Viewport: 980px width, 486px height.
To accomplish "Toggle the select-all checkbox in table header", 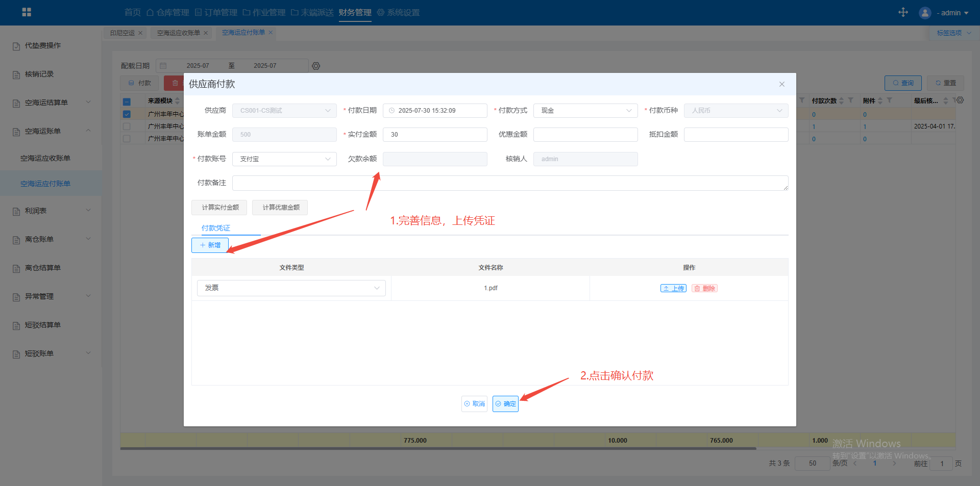I will point(127,101).
